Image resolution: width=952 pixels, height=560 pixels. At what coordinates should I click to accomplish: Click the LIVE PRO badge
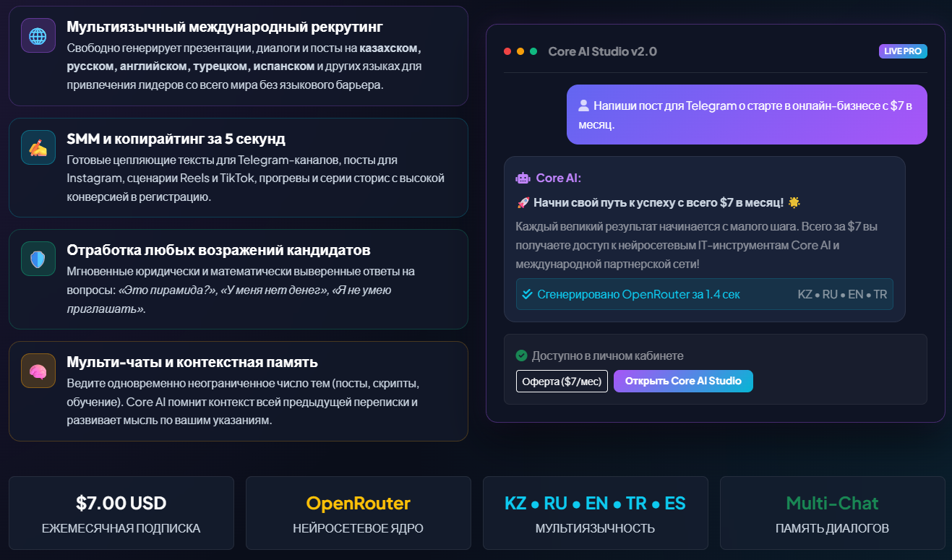[903, 51]
